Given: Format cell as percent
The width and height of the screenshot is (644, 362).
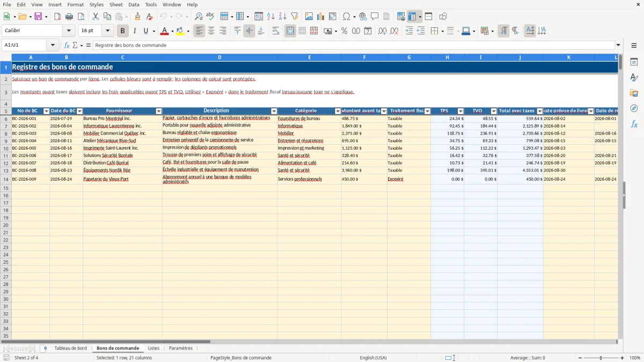Looking at the screenshot, I should (x=344, y=31).
